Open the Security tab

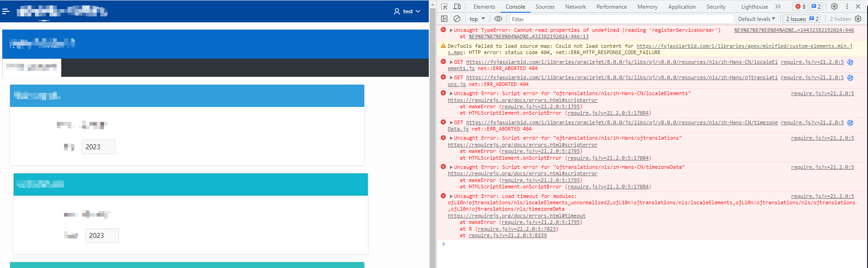pyautogui.click(x=716, y=7)
